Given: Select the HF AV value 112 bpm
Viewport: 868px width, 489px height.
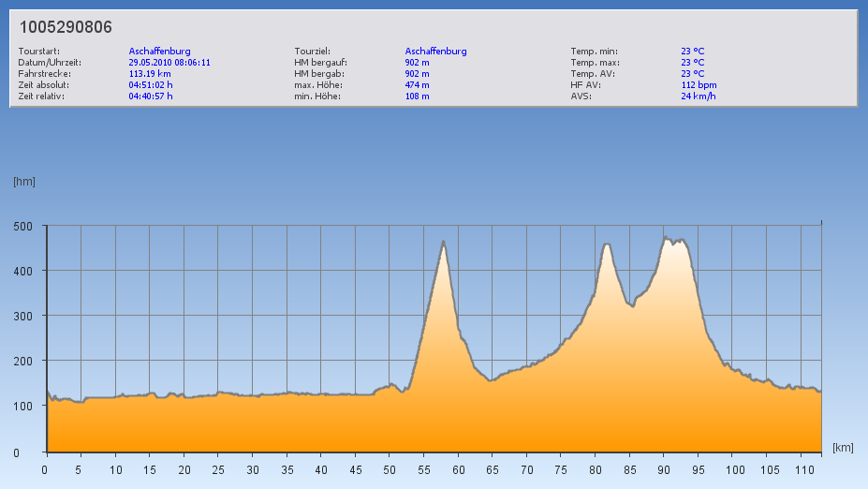Looking at the screenshot, I should click(x=699, y=85).
